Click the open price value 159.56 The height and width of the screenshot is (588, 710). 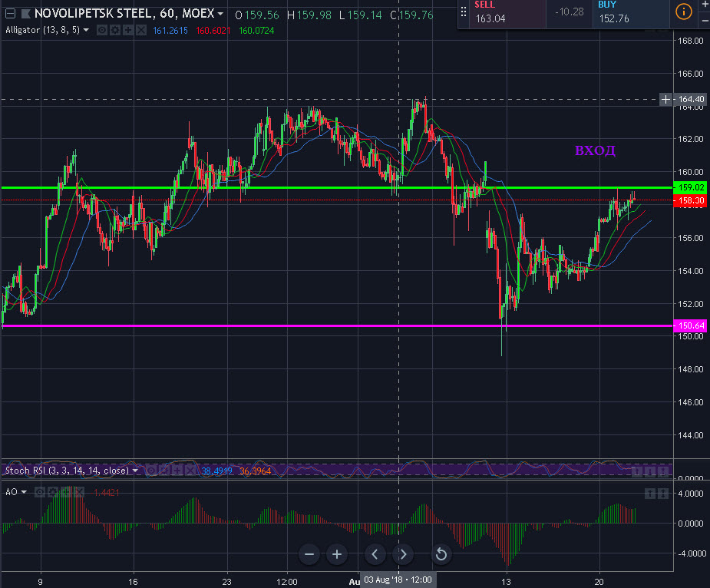(x=262, y=15)
